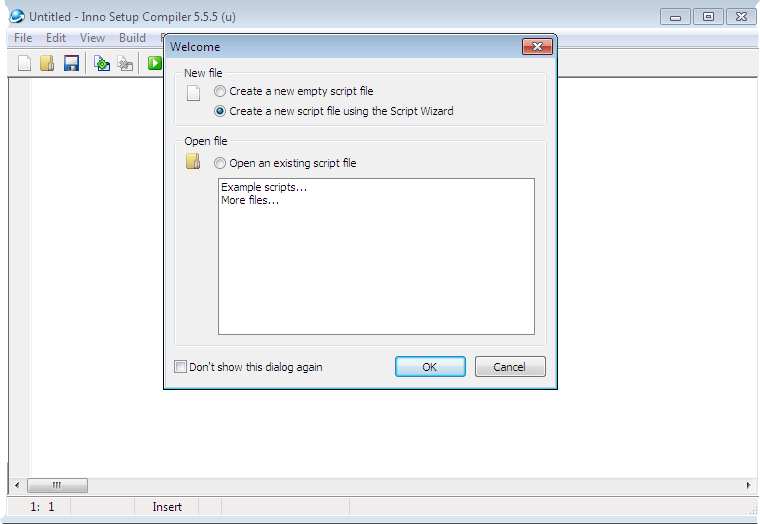Click the Compile toolbar icon
Screen dimensions: 760x524
click(x=102, y=63)
